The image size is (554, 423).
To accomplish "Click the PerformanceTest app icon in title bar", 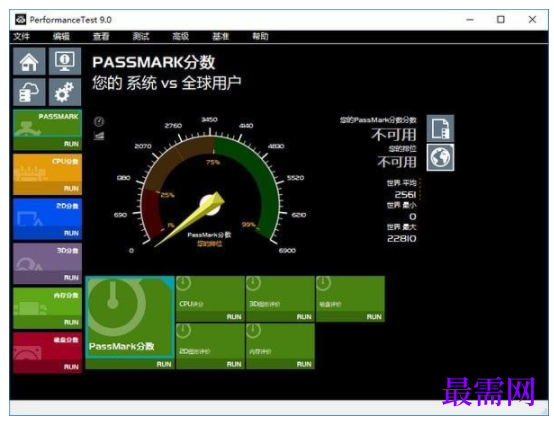I will 20,19.
